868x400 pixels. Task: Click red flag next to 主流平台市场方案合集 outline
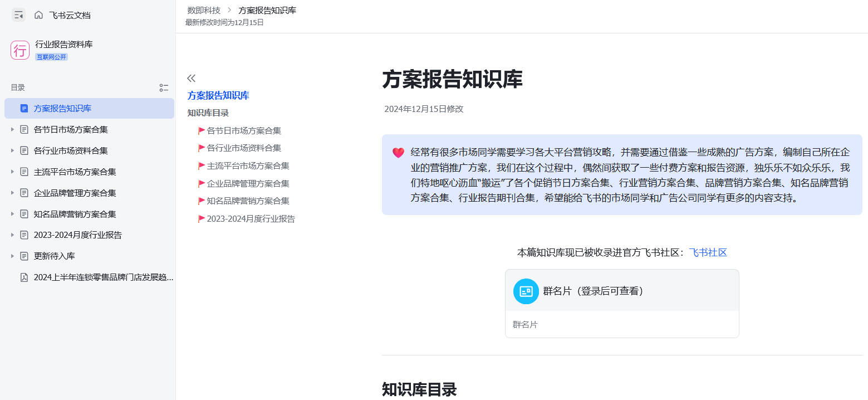202,166
